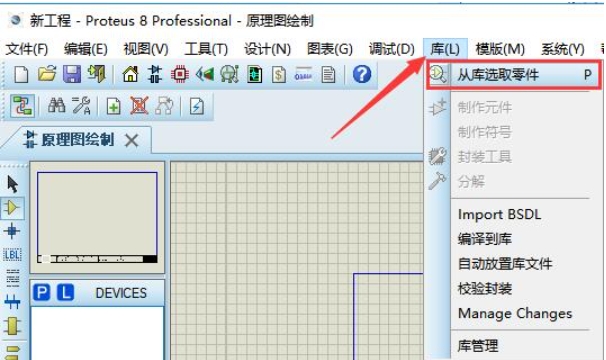Click the P pick devices button
This screenshot has width=606, height=360.
coord(41,293)
